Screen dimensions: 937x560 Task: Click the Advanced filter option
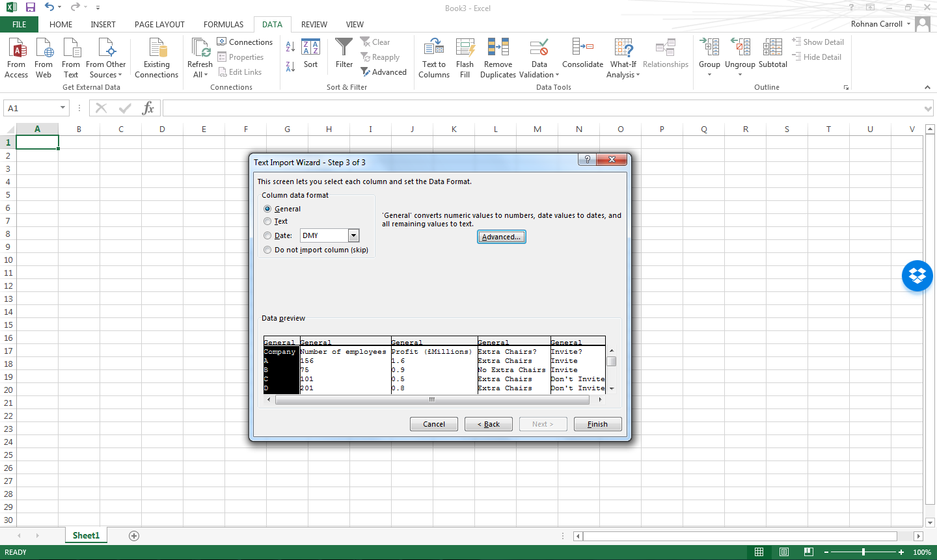[384, 72]
